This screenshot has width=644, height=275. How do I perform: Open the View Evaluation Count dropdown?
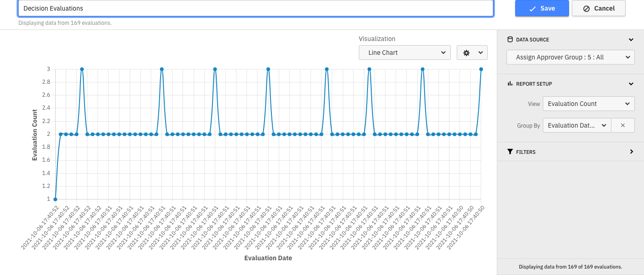pyautogui.click(x=588, y=104)
